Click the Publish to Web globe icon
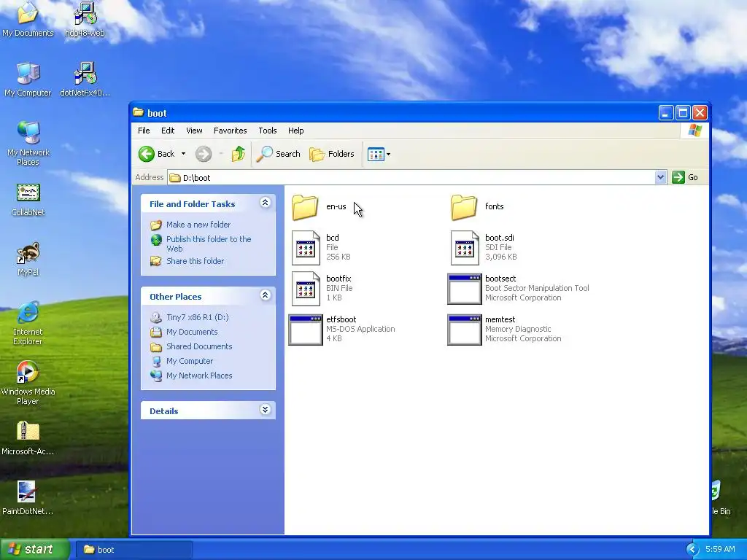The image size is (747, 560). click(156, 240)
